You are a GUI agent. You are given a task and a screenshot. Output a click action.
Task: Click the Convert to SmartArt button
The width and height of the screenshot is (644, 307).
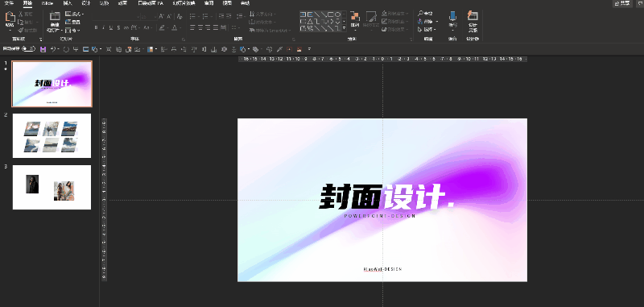(x=270, y=31)
